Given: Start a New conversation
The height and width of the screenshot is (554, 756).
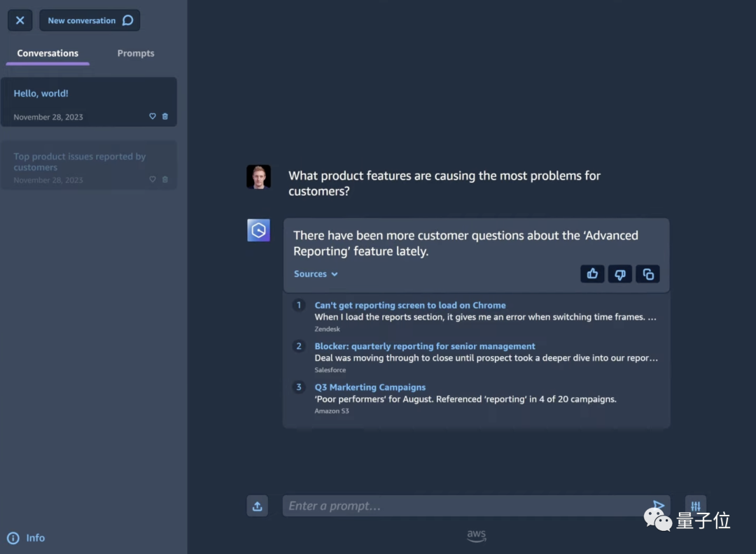Looking at the screenshot, I should coord(90,20).
